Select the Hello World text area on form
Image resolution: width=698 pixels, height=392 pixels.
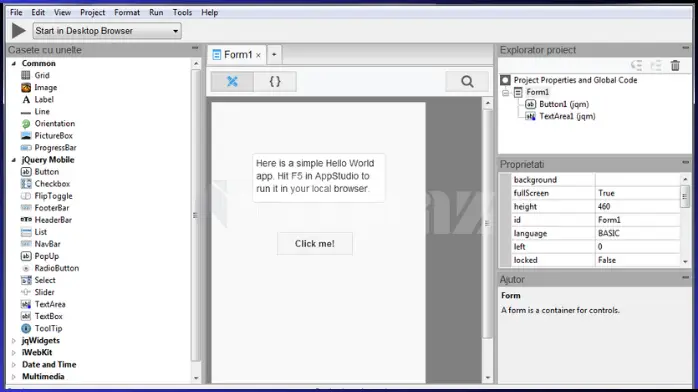tap(318, 178)
